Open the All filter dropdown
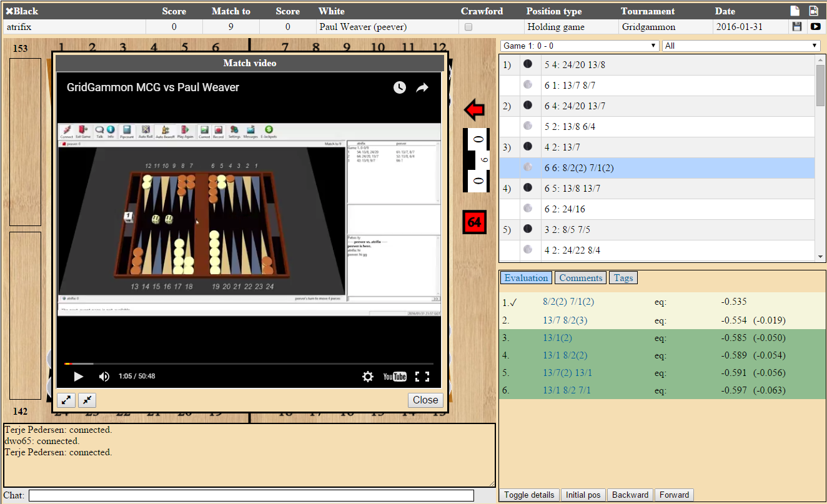This screenshot has height=504, width=827. click(741, 46)
